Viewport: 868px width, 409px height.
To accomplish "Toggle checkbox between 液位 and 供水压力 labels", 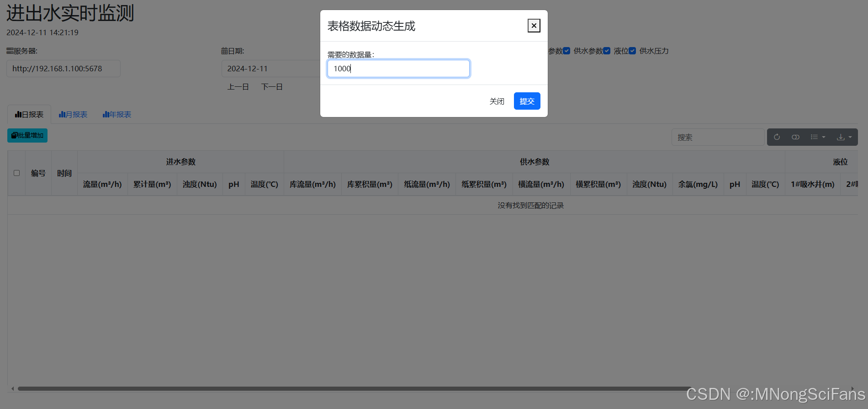I will [632, 51].
